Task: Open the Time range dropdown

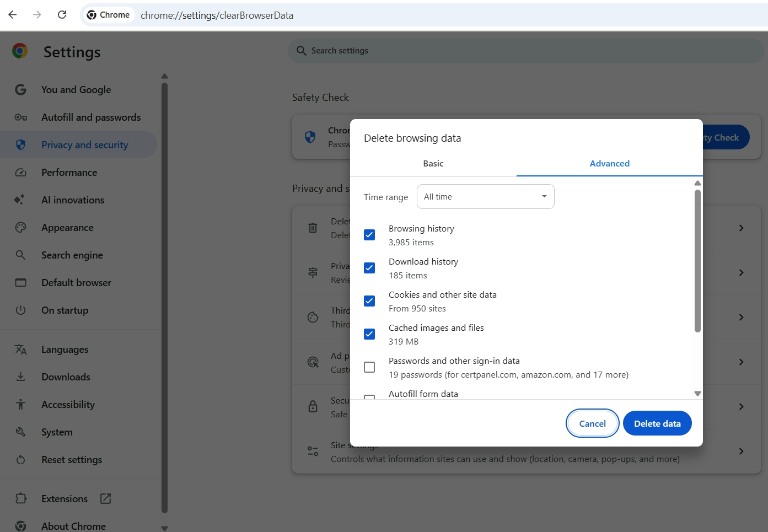Action: click(485, 197)
